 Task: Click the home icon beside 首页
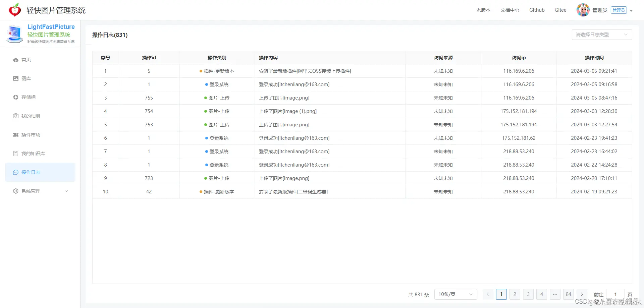(16, 60)
